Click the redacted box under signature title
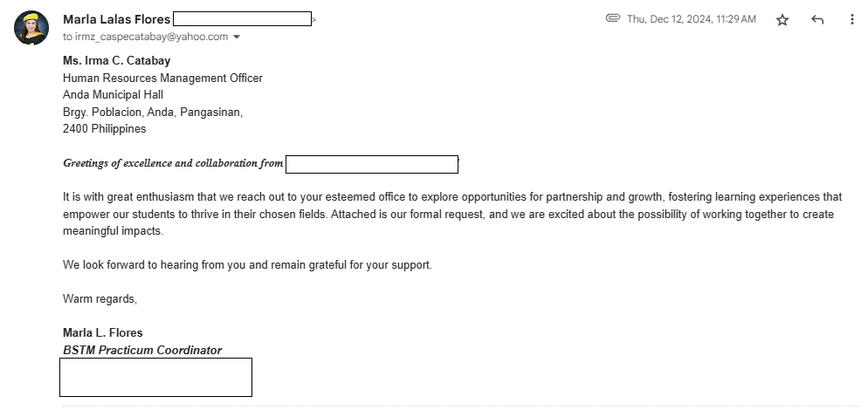 (155, 377)
